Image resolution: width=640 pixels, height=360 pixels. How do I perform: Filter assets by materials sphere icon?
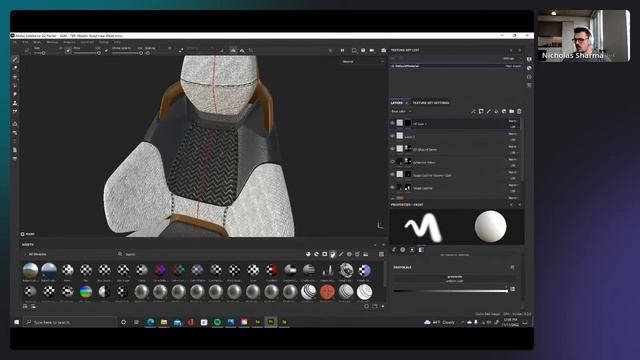[308, 254]
